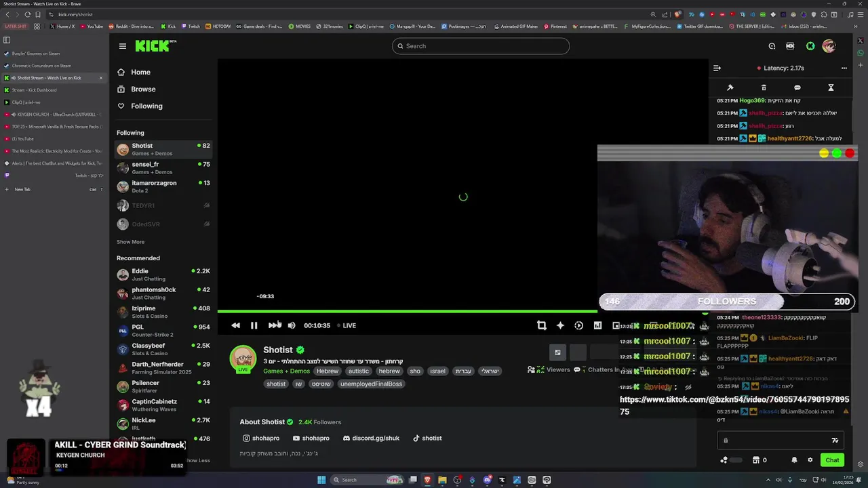The image size is (868, 488).
Task: Open Windows Start menu
Action: pos(321,480)
